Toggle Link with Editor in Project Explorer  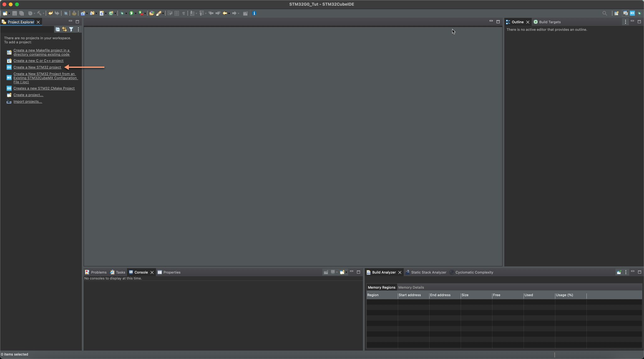[x=64, y=29]
